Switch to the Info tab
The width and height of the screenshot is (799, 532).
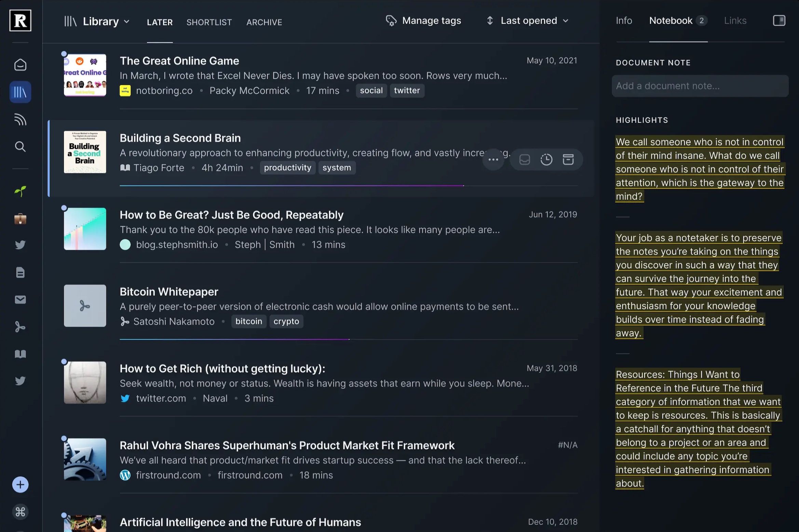tap(624, 21)
